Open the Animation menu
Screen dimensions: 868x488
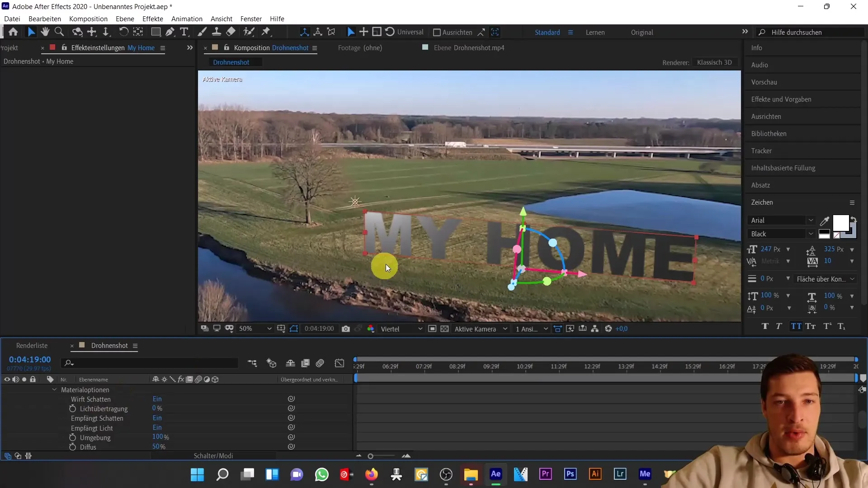[187, 19]
